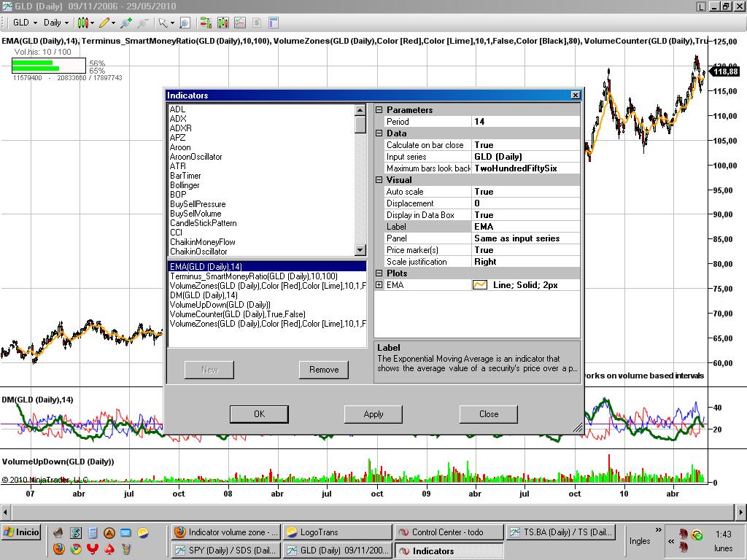This screenshot has height=560, width=747.
Task: Collapse the Visual section
Action: click(x=379, y=180)
